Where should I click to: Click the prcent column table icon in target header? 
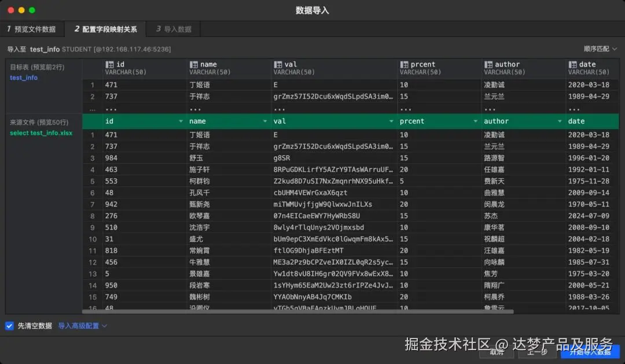coord(404,64)
